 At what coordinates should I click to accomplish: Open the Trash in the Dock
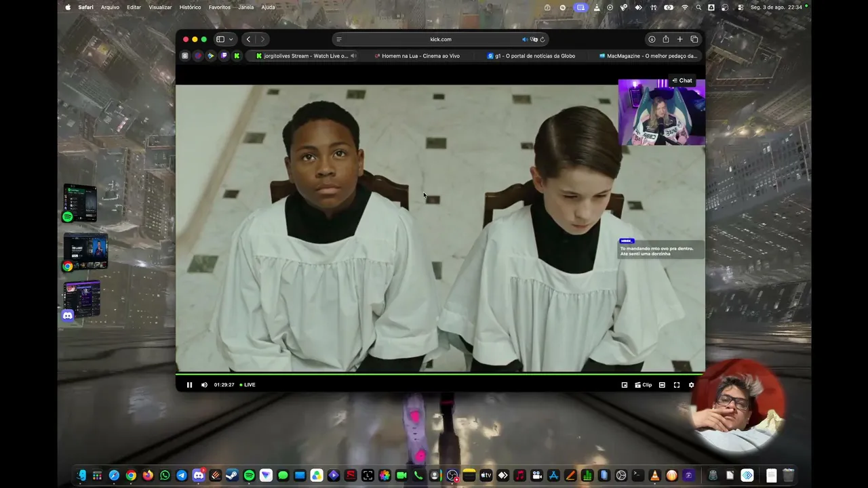tap(788, 476)
